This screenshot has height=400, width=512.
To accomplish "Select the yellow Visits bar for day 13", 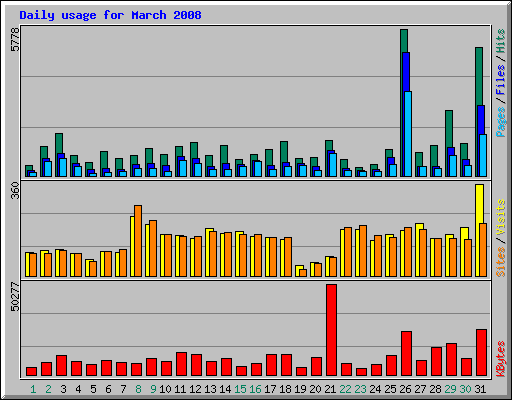I will [x=208, y=252].
